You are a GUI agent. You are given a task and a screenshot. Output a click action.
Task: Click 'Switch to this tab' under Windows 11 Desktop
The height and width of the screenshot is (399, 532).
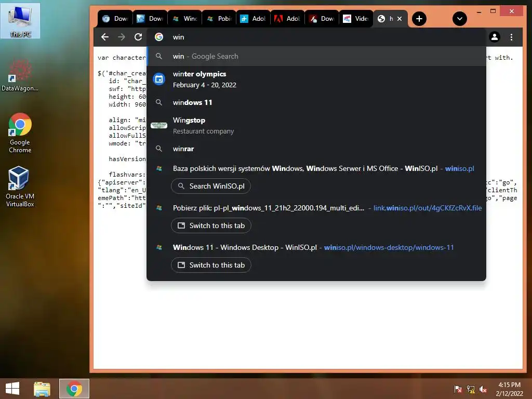point(211,265)
